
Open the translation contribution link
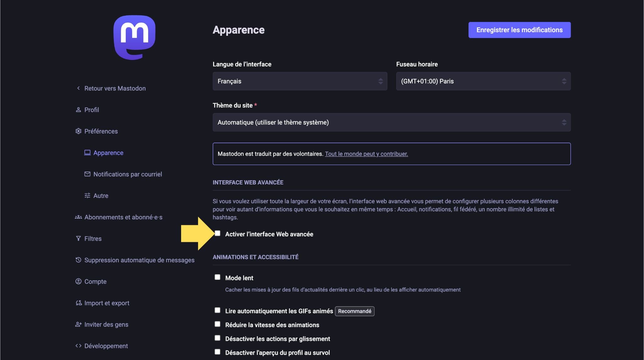coord(366,154)
